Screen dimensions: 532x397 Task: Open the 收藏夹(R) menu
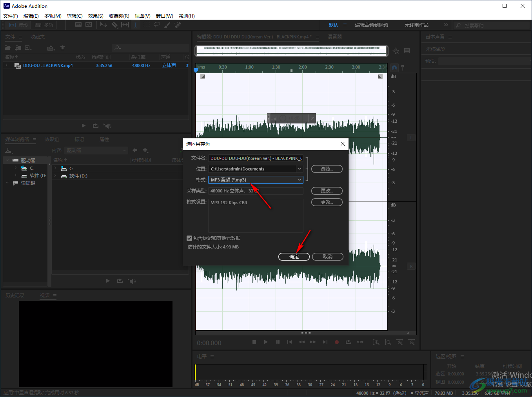119,16
